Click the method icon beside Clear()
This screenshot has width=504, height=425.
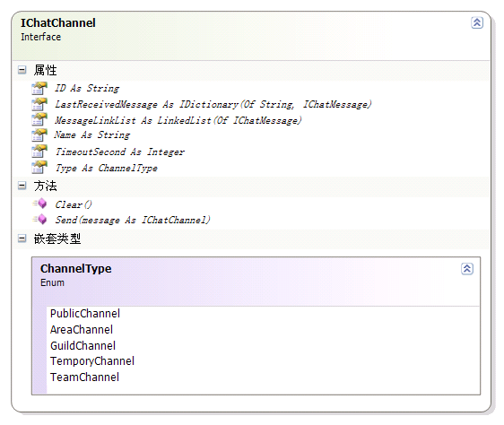(39, 204)
